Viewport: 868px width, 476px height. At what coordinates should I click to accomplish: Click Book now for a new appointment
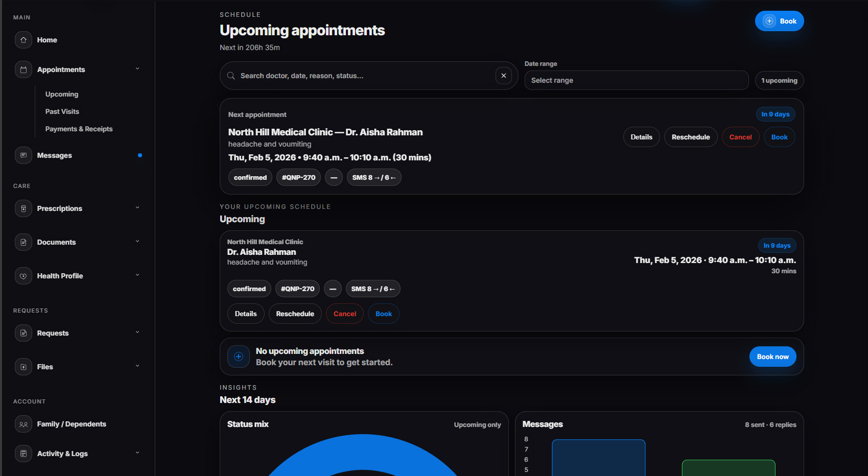pyautogui.click(x=772, y=356)
